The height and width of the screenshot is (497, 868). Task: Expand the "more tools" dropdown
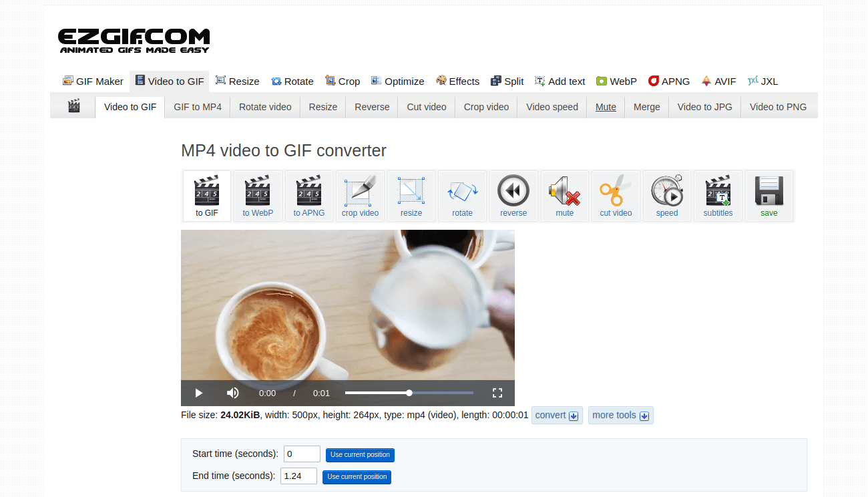[x=620, y=415]
